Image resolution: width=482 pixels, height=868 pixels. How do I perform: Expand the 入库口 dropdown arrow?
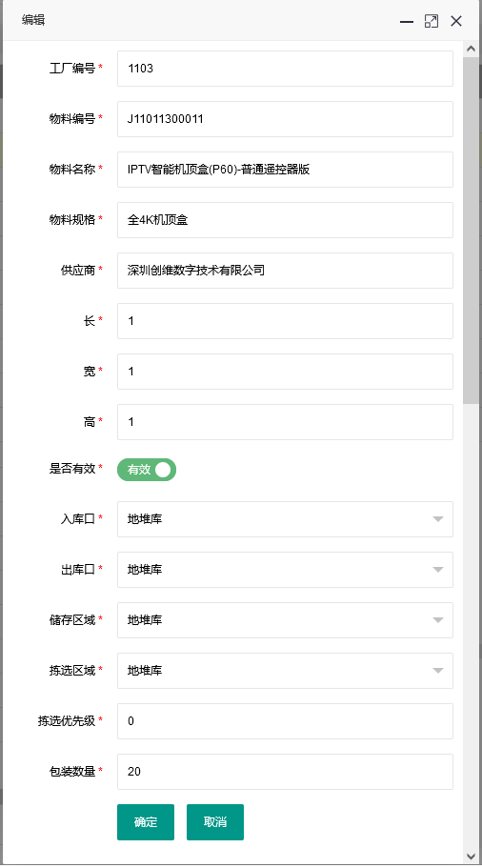coord(438,519)
